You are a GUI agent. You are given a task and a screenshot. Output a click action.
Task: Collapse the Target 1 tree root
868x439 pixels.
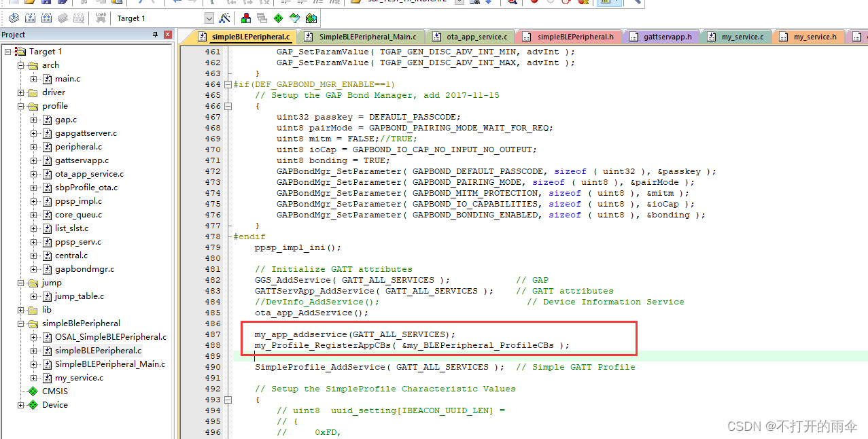click(8, 52)
